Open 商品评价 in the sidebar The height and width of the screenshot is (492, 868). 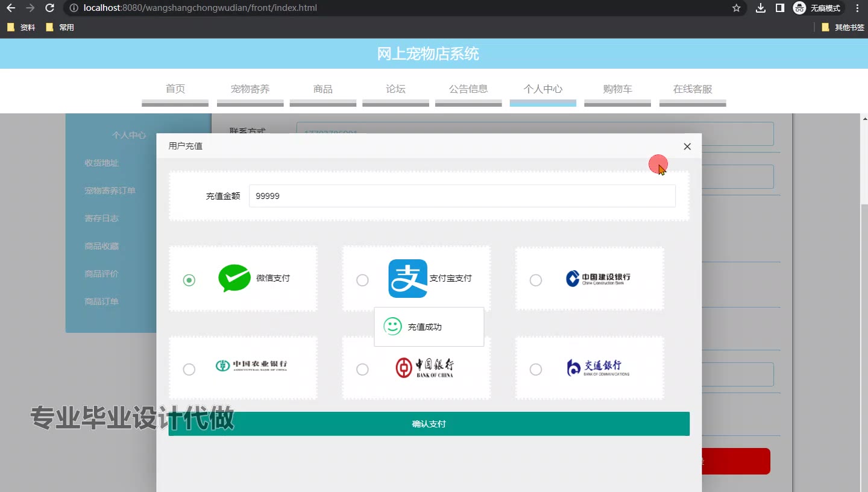(102, 274)
